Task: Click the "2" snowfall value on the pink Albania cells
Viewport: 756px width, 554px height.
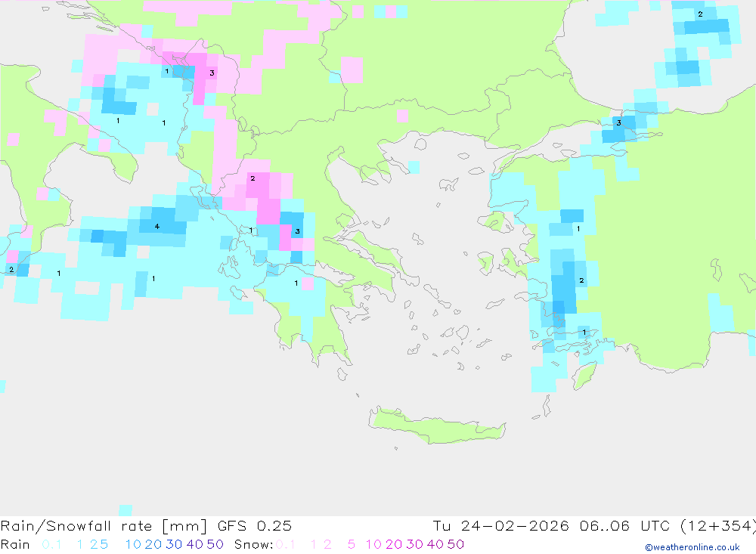Action: click(x=253, y=178)
